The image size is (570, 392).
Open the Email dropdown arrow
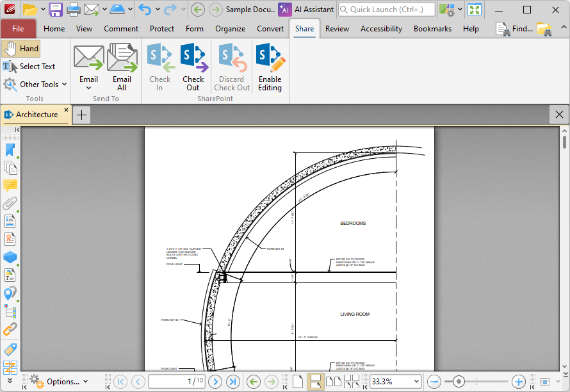[88, 88]
